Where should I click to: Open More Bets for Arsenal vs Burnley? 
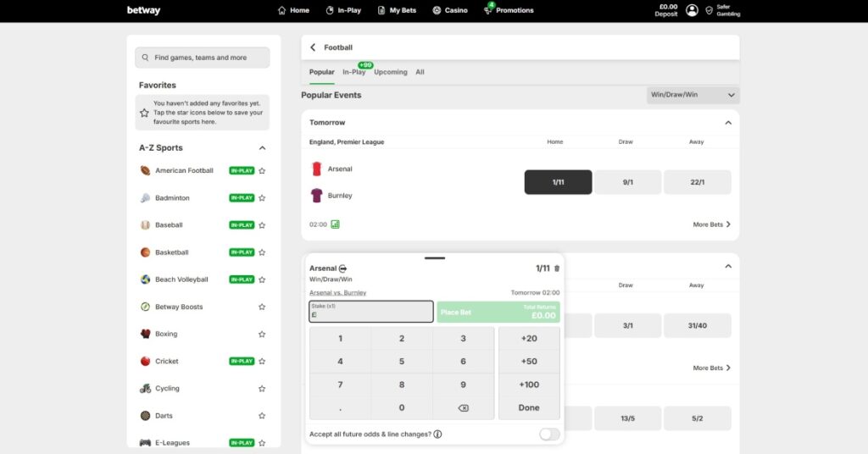point(712,224)
